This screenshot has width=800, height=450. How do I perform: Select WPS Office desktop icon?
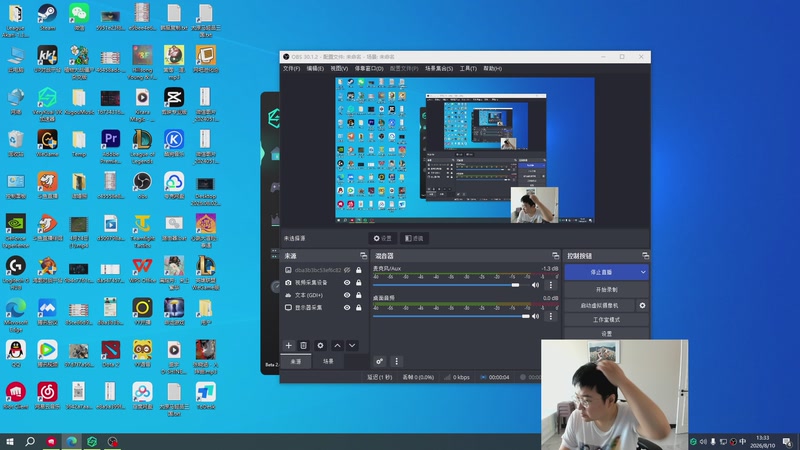pos(142,270)
